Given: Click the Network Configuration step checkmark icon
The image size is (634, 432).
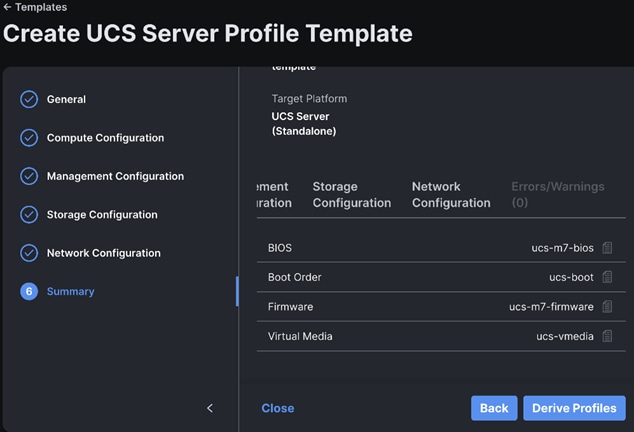Looking at the screenshot, I should pos(29,253).
